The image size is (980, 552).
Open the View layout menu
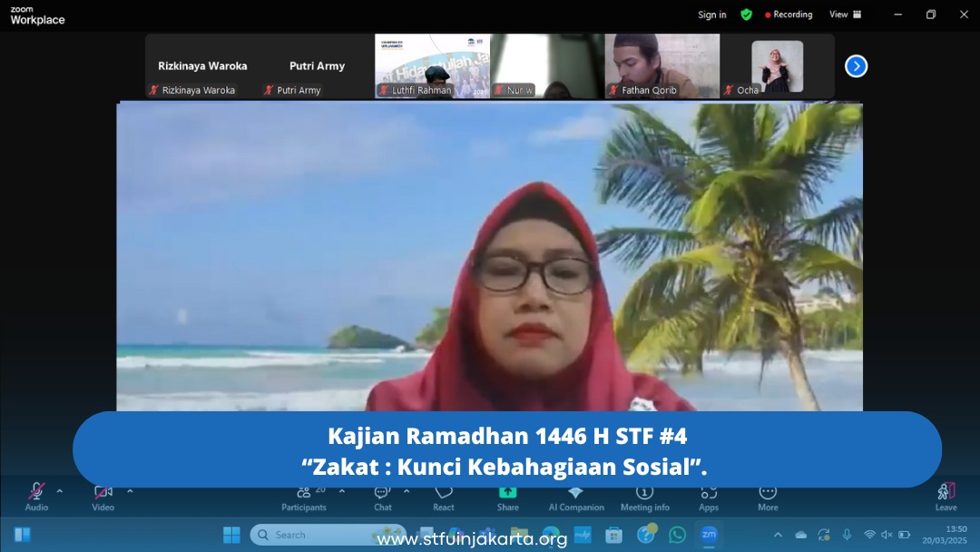845,15
